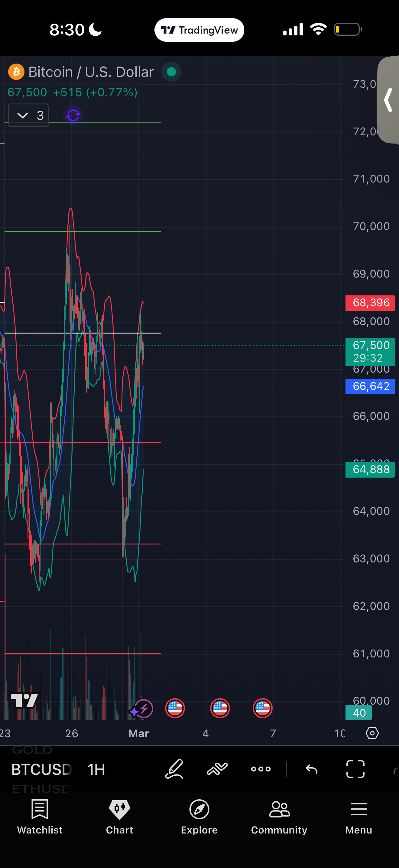Screen dimensions: 399x868
Task: Tap the 4 date label on time axis
Action: [x=206, y=734]
